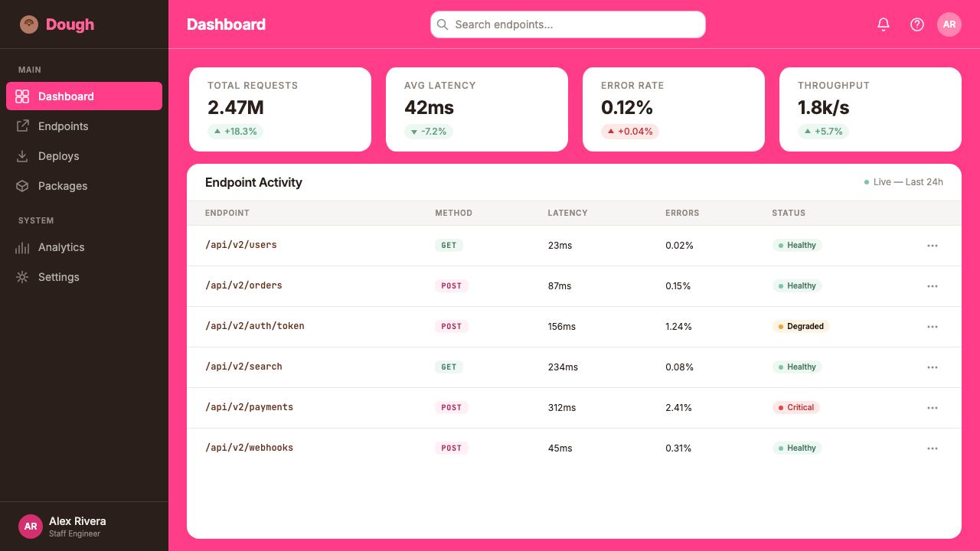
Task: Open the Avg Latency card
Action: (x=477, y=109)
